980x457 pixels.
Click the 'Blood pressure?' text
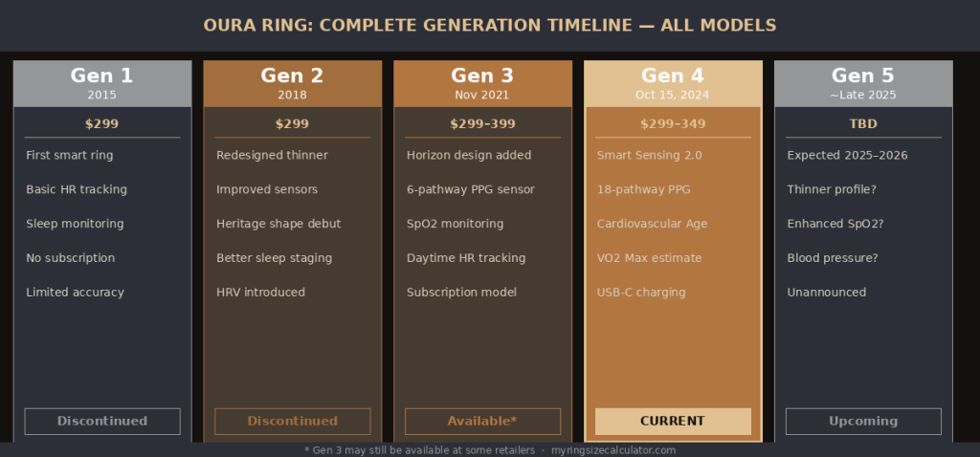833,258
